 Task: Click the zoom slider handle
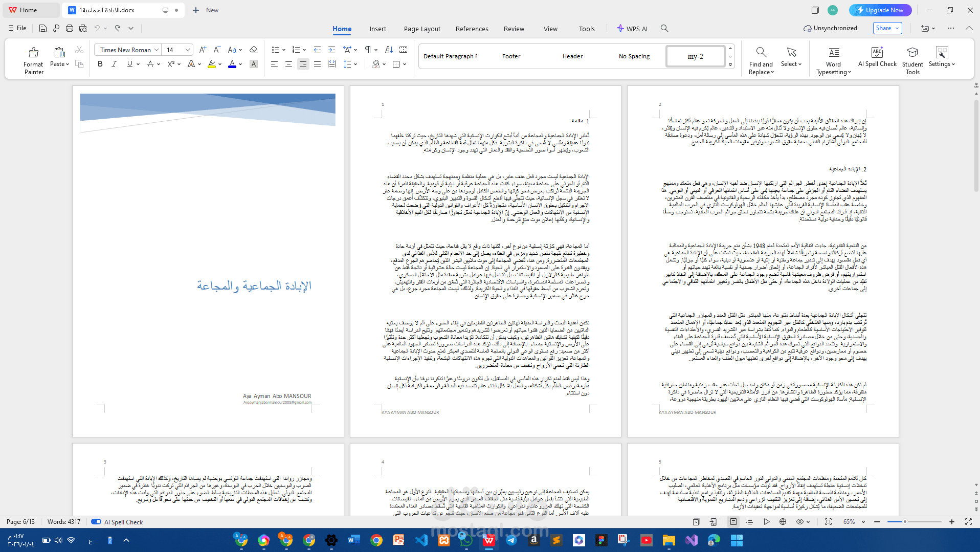[905, 522]
